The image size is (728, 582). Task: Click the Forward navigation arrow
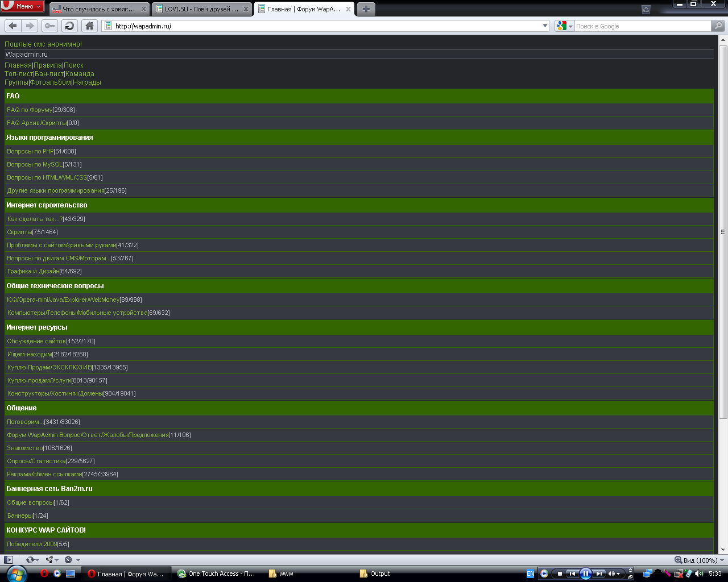coord(30,26)
